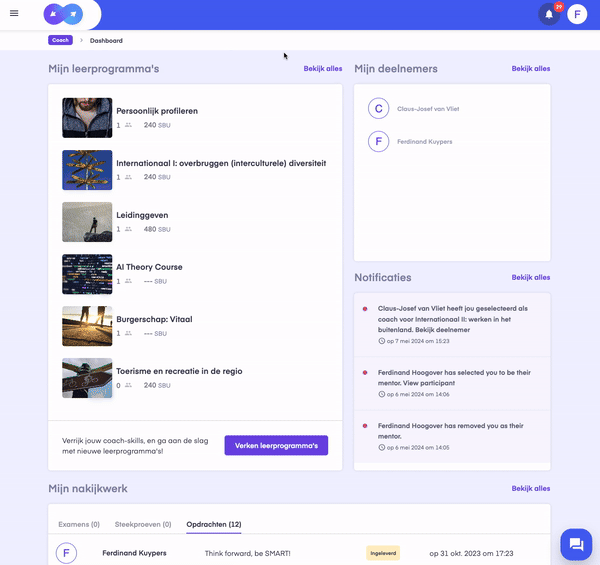Click unread dot on removed-mentor notification
The image size is (600, 565).
(365, 426)
